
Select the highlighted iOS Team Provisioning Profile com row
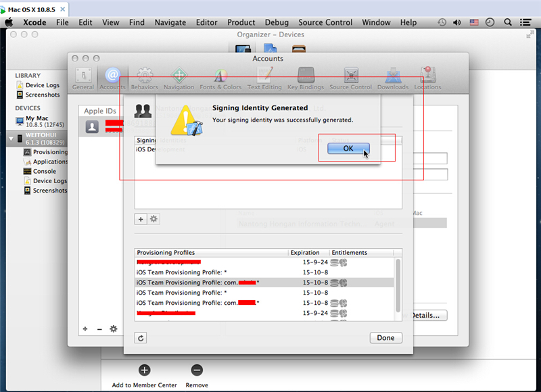264,283
